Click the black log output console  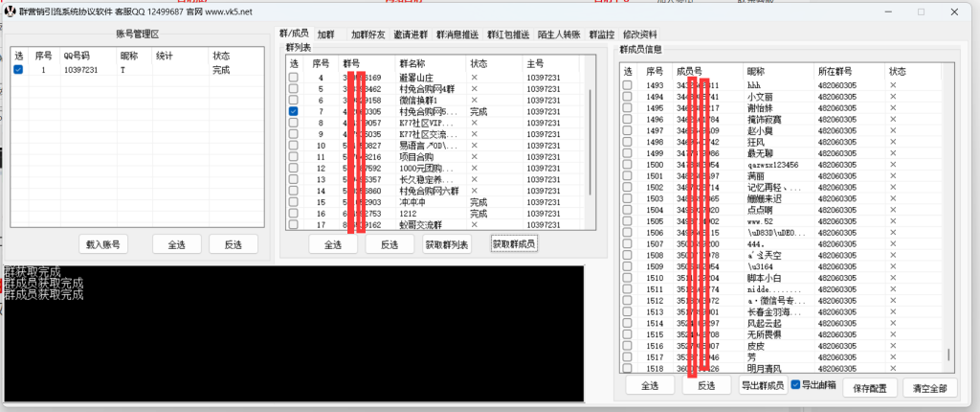(294, 333)
